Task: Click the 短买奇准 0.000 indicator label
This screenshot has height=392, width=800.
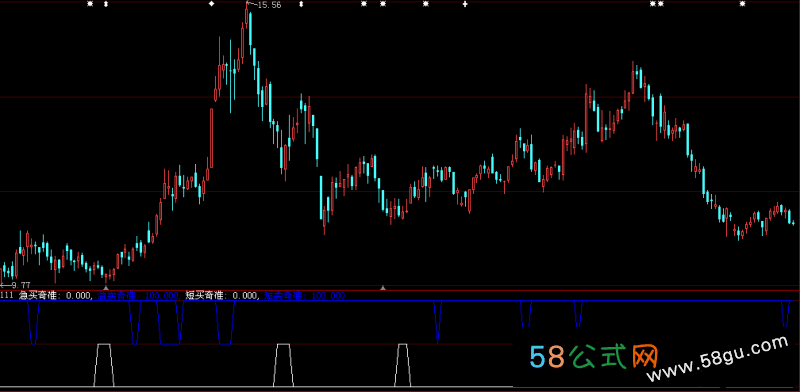Action: (x=223, y=295)
